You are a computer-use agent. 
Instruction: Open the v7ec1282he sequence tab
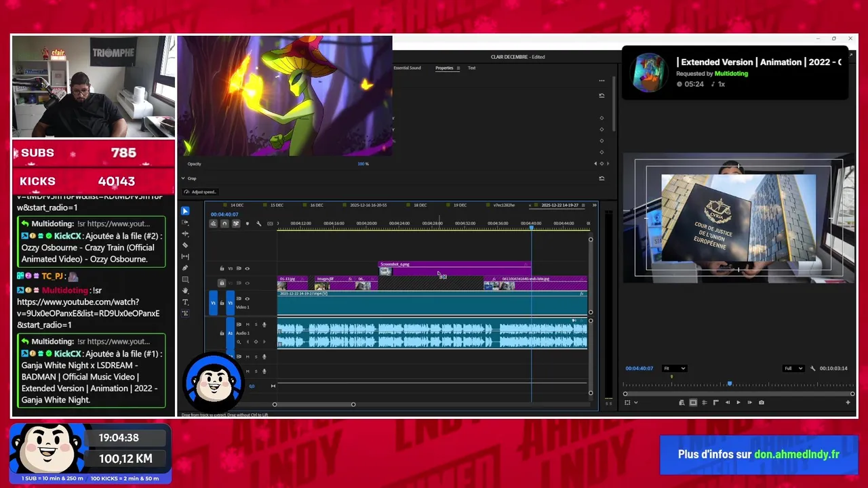(x=504, y=205)
